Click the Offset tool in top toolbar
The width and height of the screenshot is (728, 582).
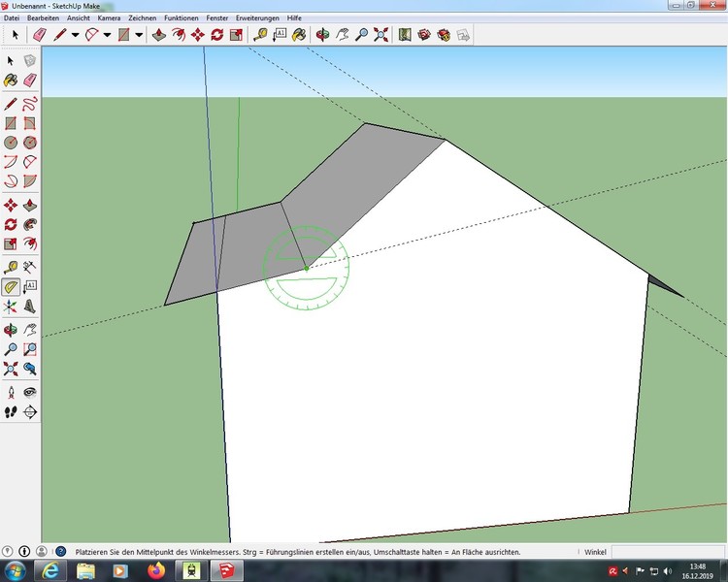point(179,35)
